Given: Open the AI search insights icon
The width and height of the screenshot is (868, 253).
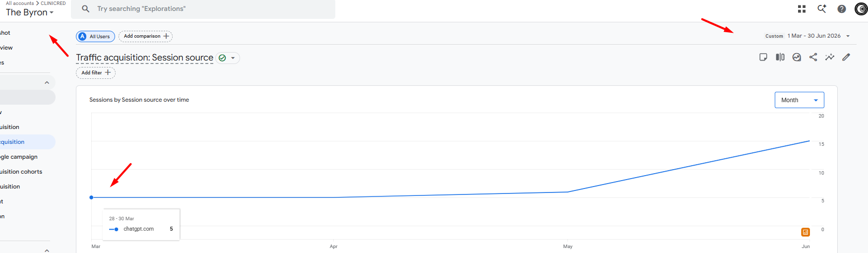Looking at the screenshot, I should (822, 9).
